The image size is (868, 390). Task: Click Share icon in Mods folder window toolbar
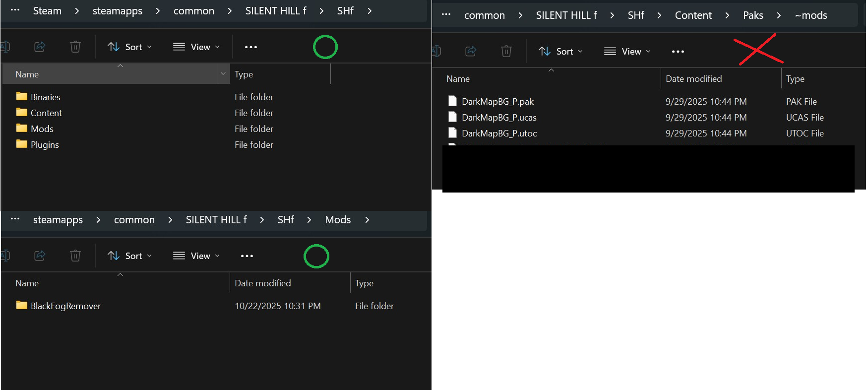coord(40,256)
